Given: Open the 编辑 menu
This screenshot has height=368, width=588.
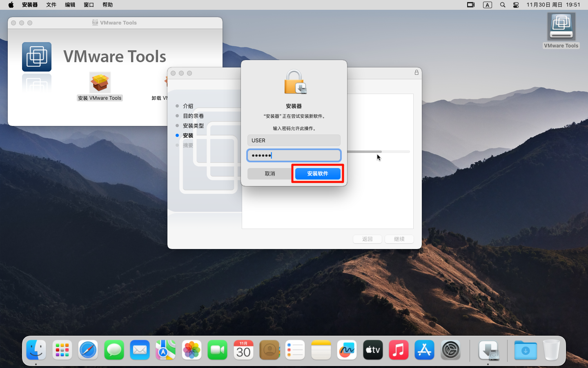Looking at the screenshot, I should click(70, 5).
